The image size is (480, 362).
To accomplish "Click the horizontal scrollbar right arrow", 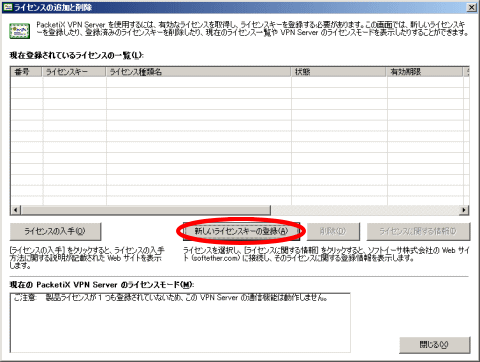I will pyautogui.click(x=464, y=210).
